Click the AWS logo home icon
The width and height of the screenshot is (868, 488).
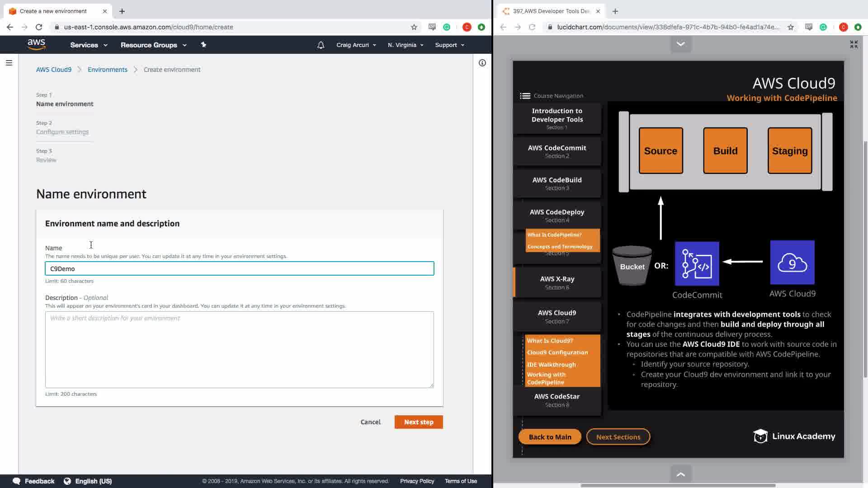[36, 44]
